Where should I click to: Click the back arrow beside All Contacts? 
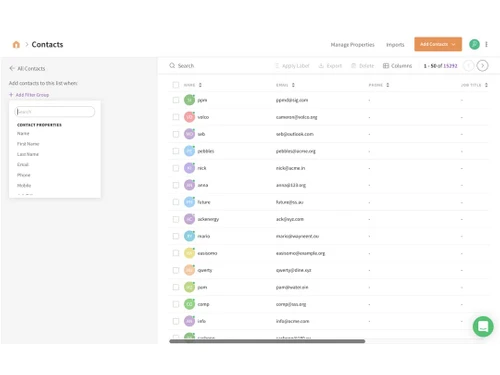pos(12,68)
